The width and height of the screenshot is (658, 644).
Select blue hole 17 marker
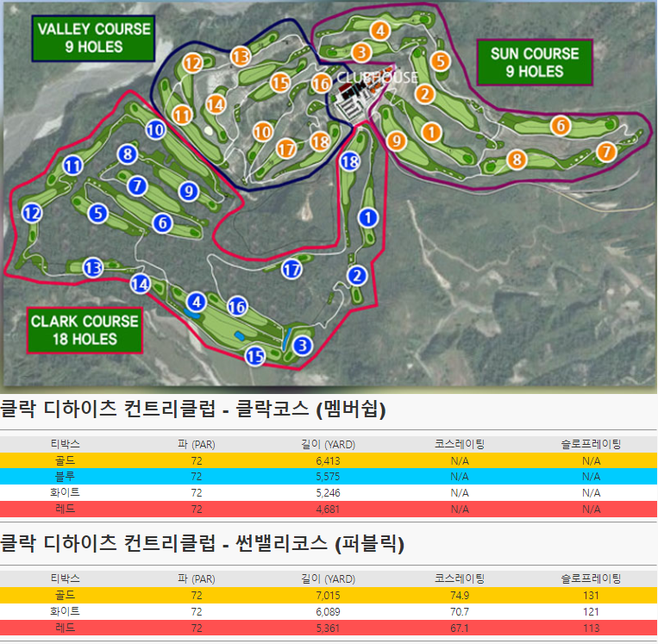pos(291,269)
